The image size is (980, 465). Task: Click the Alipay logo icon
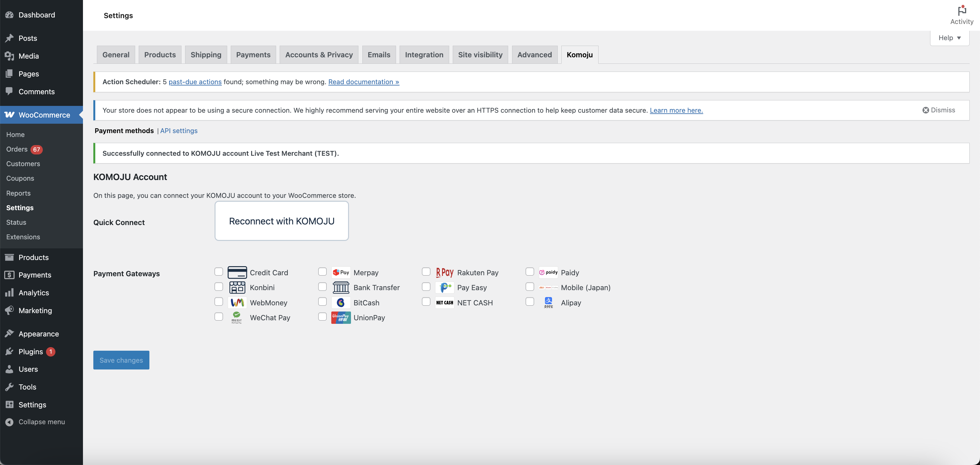click(548, 303)
